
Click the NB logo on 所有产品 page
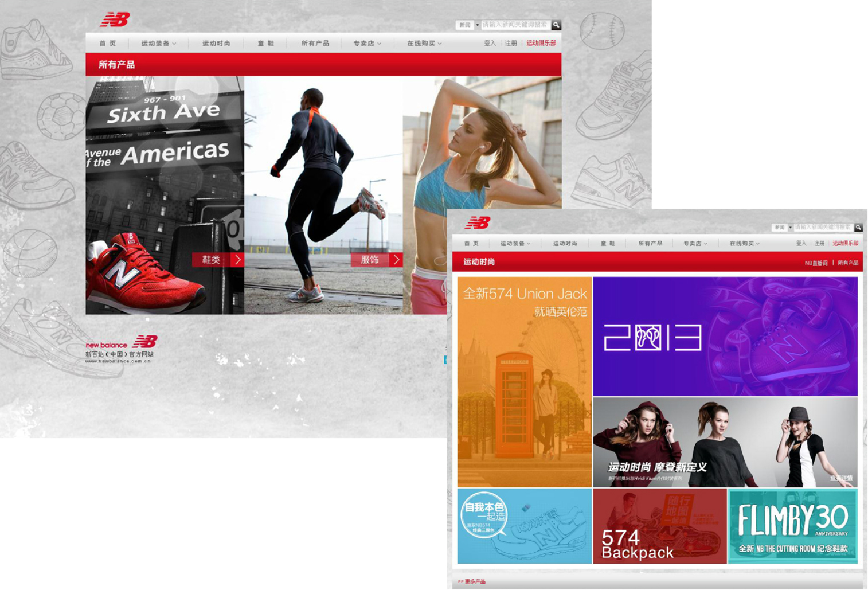pos(115,19)
